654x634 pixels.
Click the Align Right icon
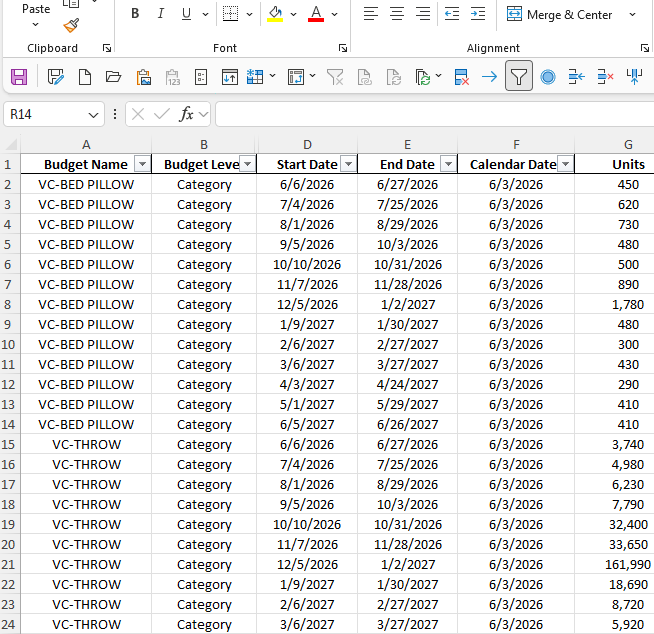(423, 14)
